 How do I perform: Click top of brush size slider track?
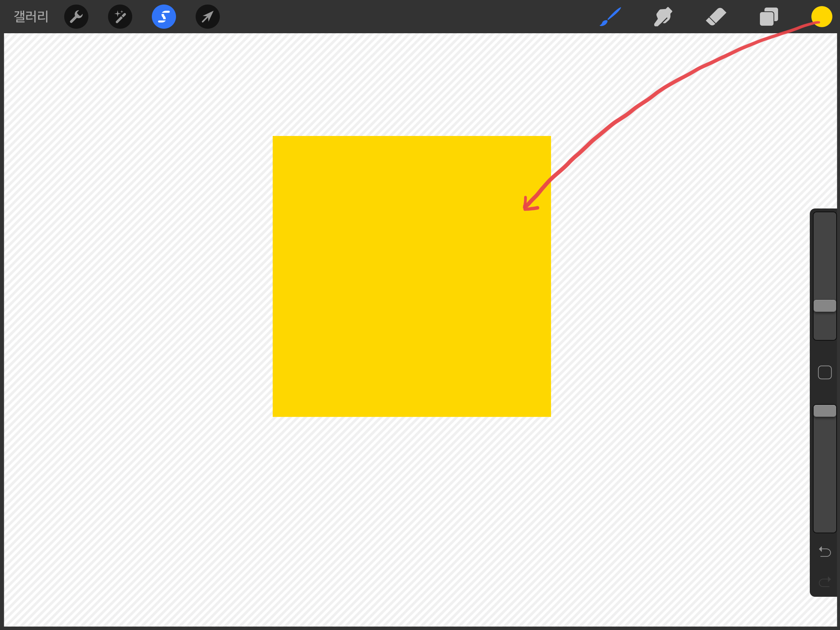tap(825, 220)
